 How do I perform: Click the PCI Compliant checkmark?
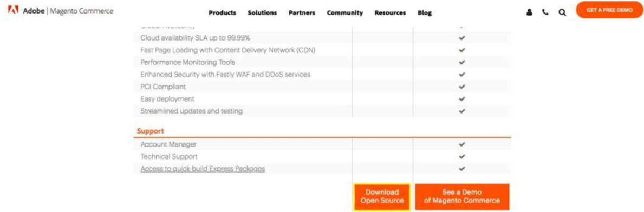462,87
